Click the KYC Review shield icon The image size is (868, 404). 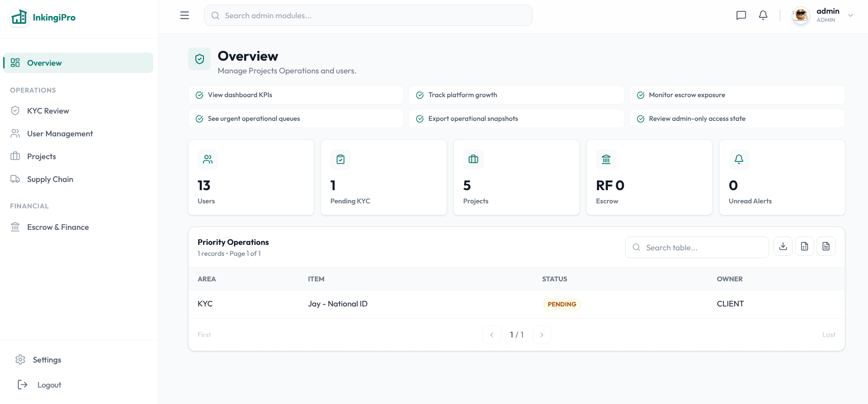tap(15, 110)
